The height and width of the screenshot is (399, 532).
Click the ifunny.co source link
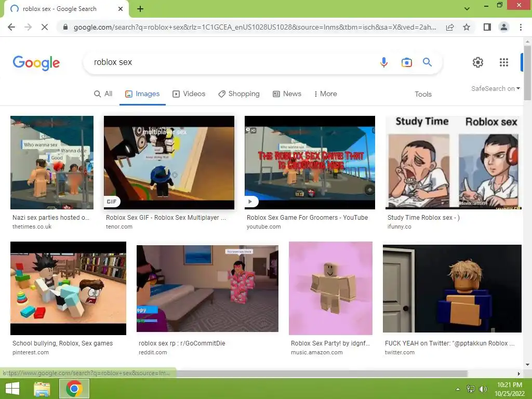click(x=400, y=227)
